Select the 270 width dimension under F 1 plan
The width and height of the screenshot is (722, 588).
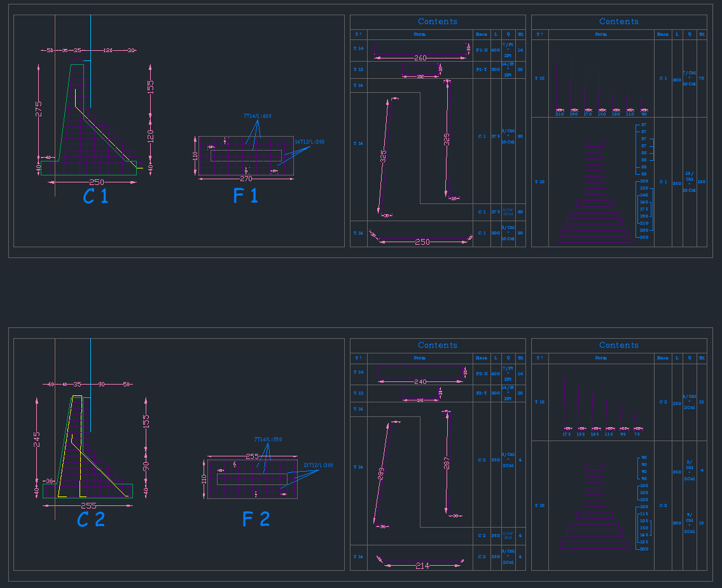point(246,179)
